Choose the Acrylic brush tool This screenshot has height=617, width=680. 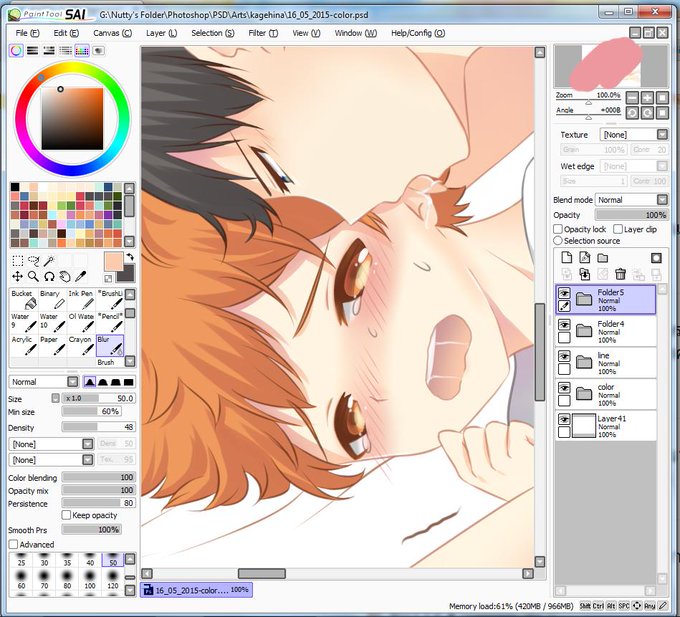pyautogui.click(x=23, y=346)
